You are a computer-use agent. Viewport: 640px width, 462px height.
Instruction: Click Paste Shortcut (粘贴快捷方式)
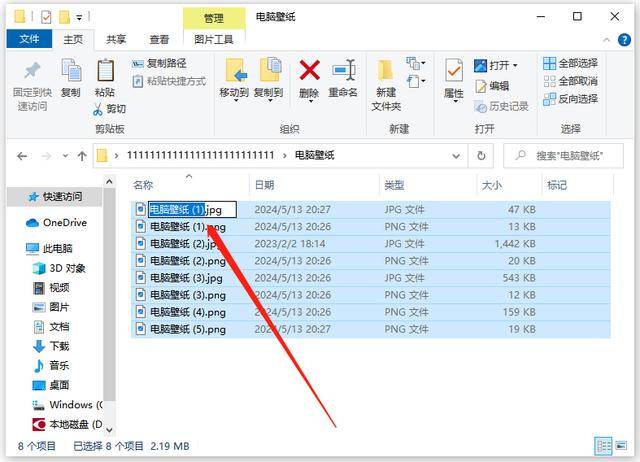tap(169, 81)
